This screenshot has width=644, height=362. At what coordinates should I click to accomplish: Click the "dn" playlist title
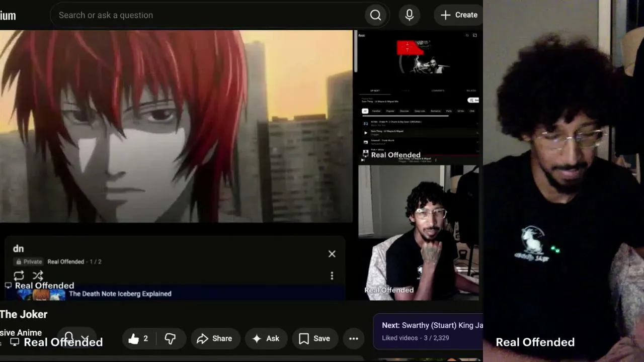point(19,248)
